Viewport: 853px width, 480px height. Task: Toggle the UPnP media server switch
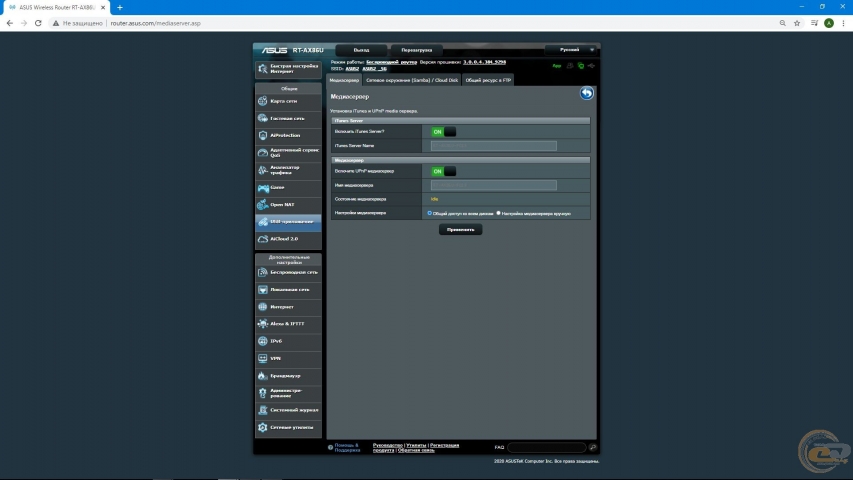(x=443, y=171)
